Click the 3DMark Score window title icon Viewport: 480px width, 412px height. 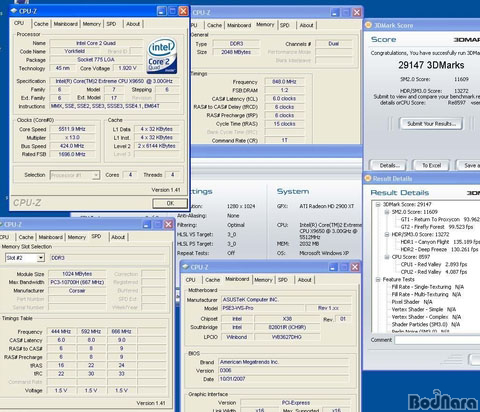[368, 25]
